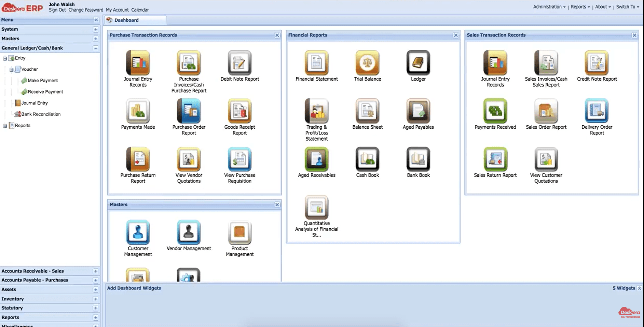644x327 pixels.
Task: Open the Aged Receivables report
Action: click(x=317, y=159)
